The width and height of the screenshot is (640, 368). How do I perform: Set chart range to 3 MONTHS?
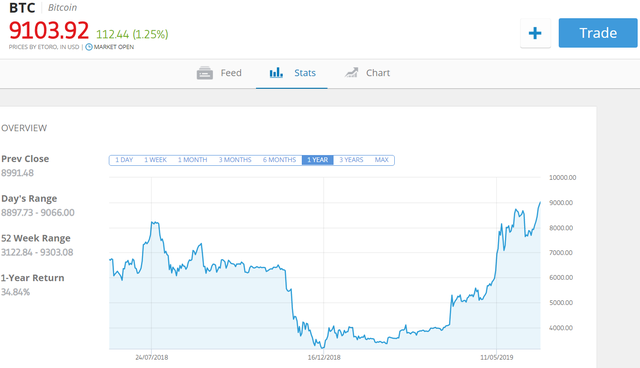235,160
